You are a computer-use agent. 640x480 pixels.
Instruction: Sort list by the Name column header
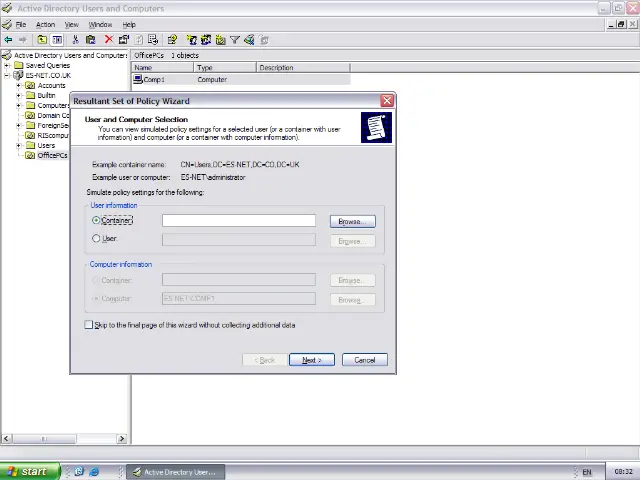point(162,67)
